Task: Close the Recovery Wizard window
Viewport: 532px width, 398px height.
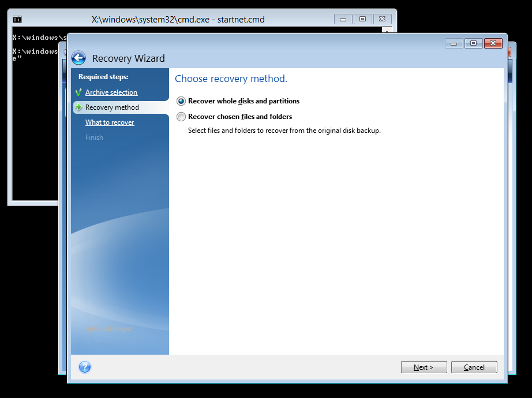Action: [x=493, y=43]
